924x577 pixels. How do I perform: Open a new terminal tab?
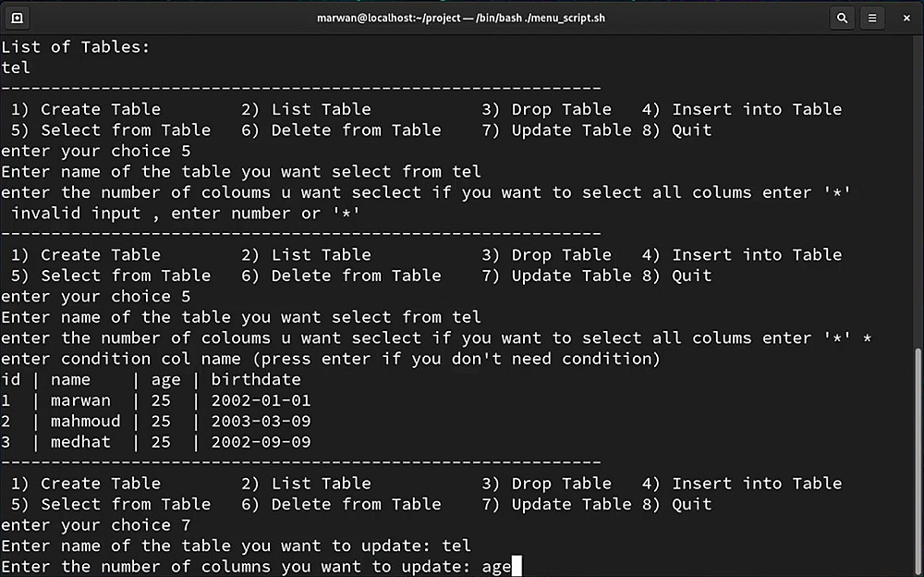point(18,18)
